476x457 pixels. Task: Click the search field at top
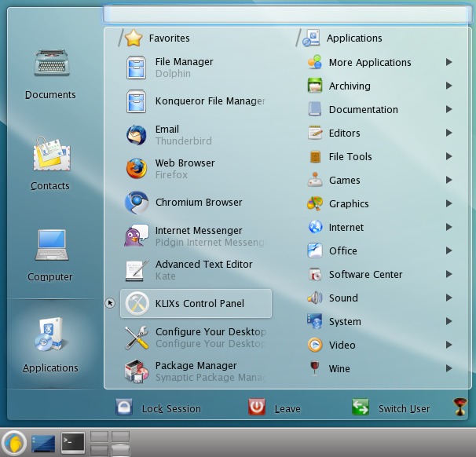point(288,14)
